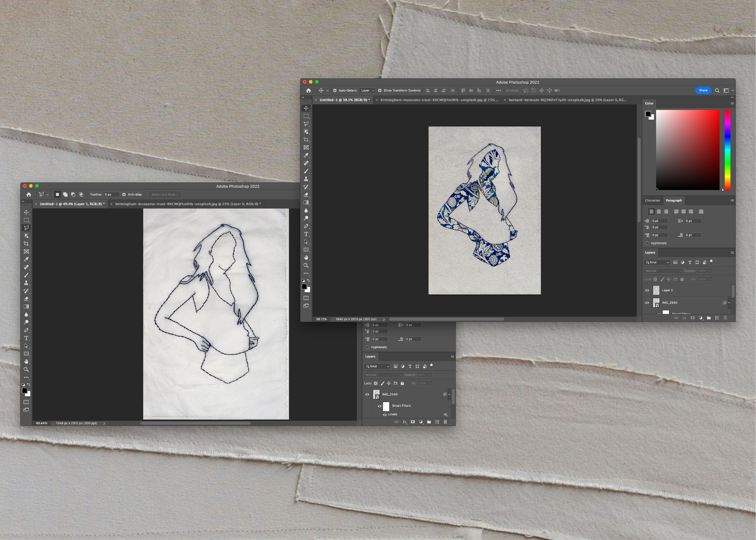Click Select and Mask button in back window
This screenshot has width=756, height=540.
tap(165, 194)
